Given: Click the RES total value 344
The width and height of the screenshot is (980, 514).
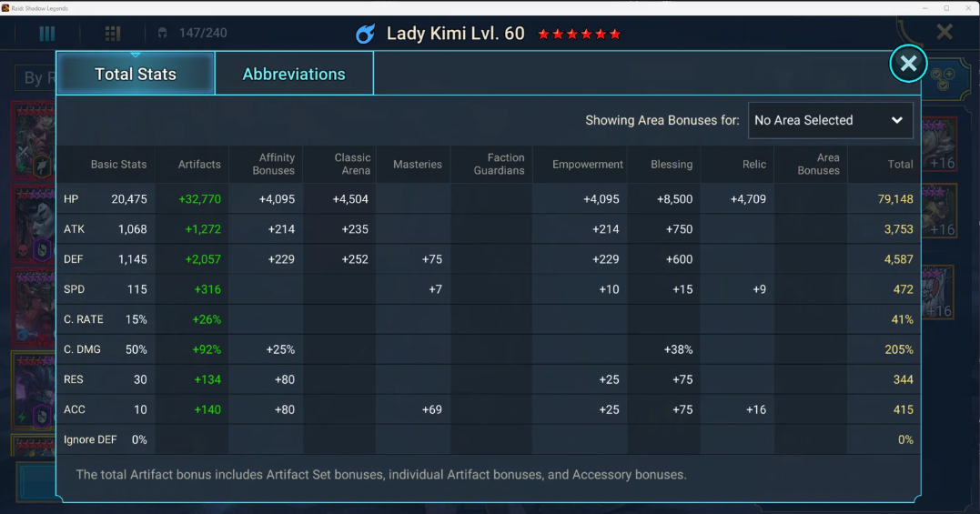Looking at the screenshot, I should point(904,379).
